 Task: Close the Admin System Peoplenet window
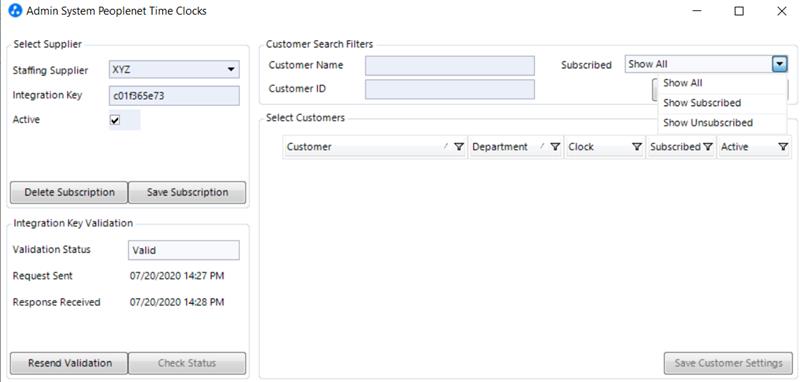pos(781,11)
